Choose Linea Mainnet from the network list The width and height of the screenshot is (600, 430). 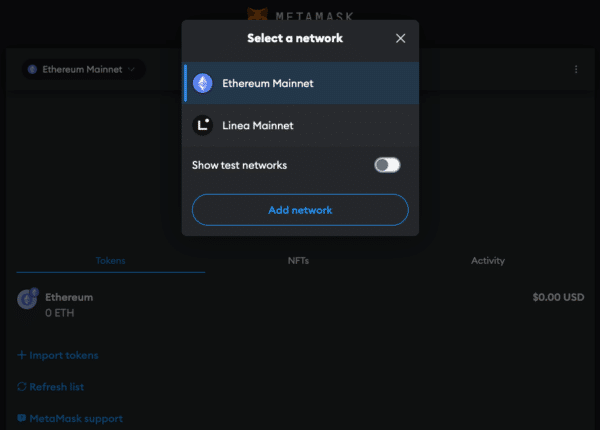258,126
